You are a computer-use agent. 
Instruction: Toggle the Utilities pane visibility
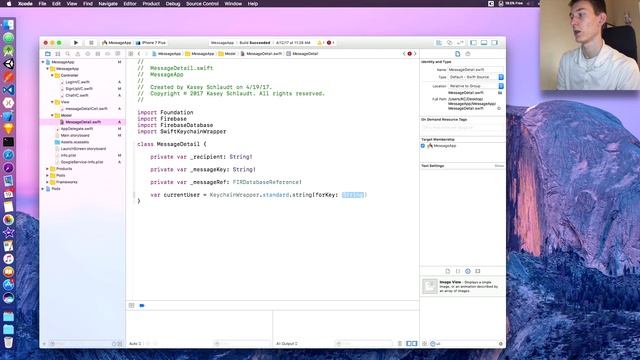pyautogui.click(x=495, y=43)
